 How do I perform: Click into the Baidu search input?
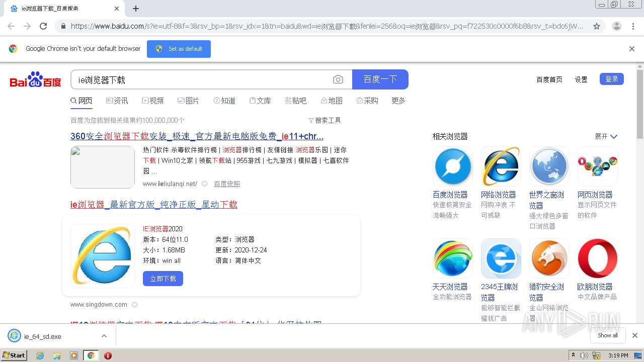[x=201, y=79]
